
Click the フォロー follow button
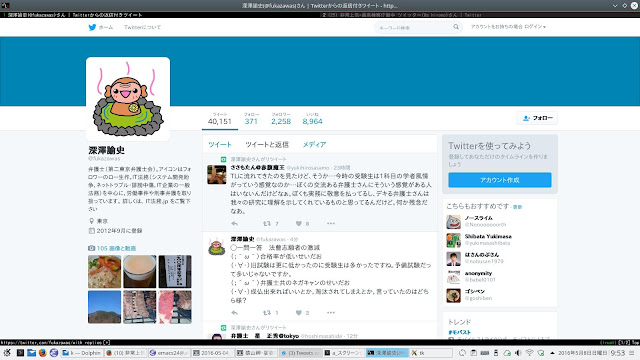(537, 118)
